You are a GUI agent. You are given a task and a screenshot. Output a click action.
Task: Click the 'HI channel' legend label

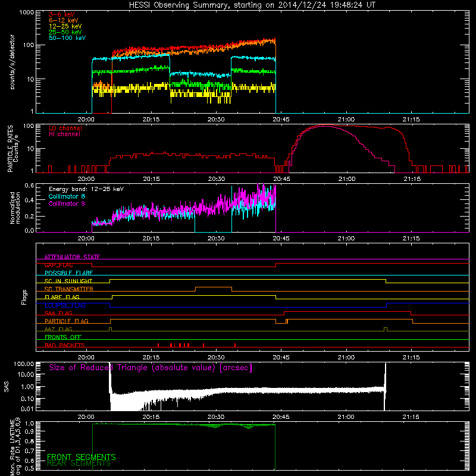(x=64, y=134)
